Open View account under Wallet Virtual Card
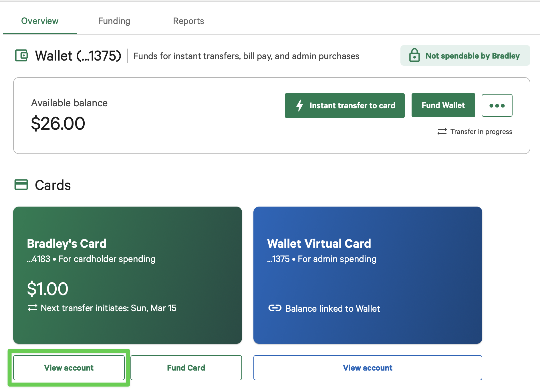The height and width of the screenshot is (392, 540). [x=368, y=368]
